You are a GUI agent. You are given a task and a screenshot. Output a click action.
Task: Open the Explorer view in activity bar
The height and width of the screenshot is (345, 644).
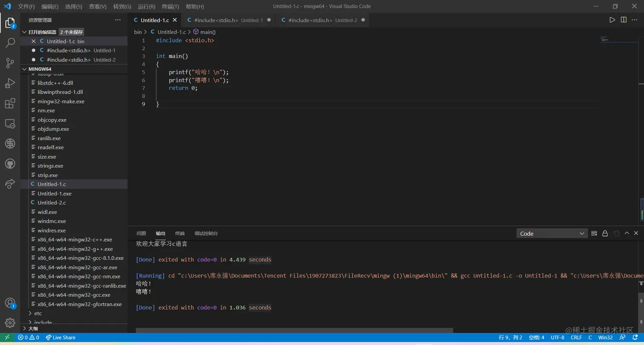coord(10,23)
